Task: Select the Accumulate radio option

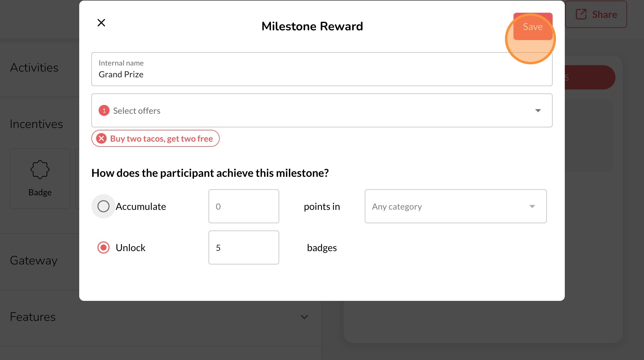Action: 103,207
